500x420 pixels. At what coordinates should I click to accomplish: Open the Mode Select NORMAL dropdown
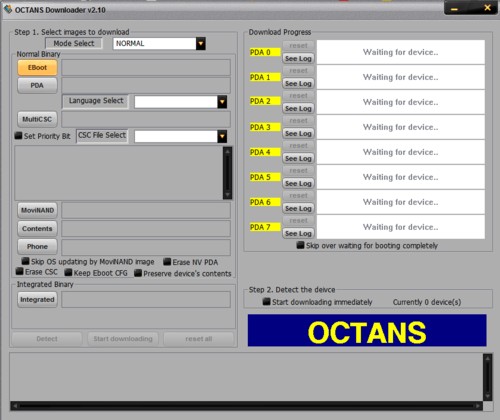point(201,44)
